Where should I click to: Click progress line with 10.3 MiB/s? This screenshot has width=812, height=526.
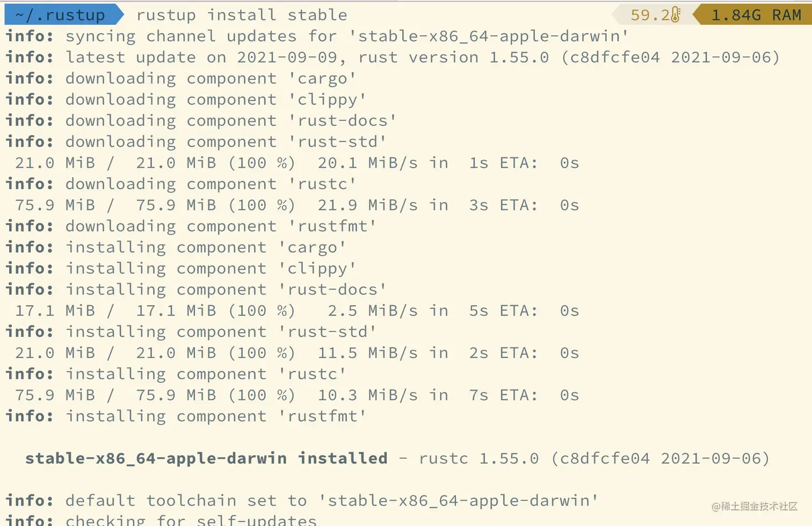(297, 395)
